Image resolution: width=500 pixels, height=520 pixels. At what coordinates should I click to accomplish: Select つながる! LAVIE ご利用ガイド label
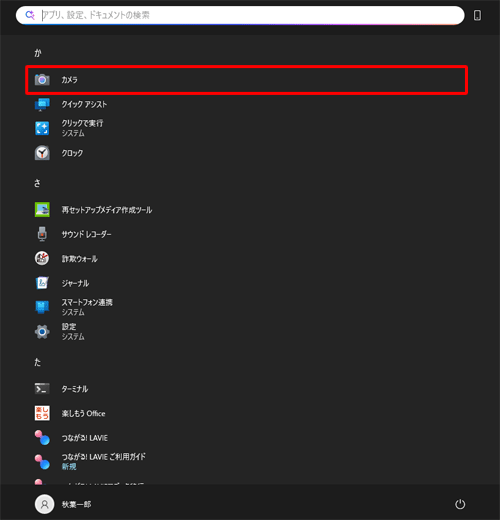(103, 457)
